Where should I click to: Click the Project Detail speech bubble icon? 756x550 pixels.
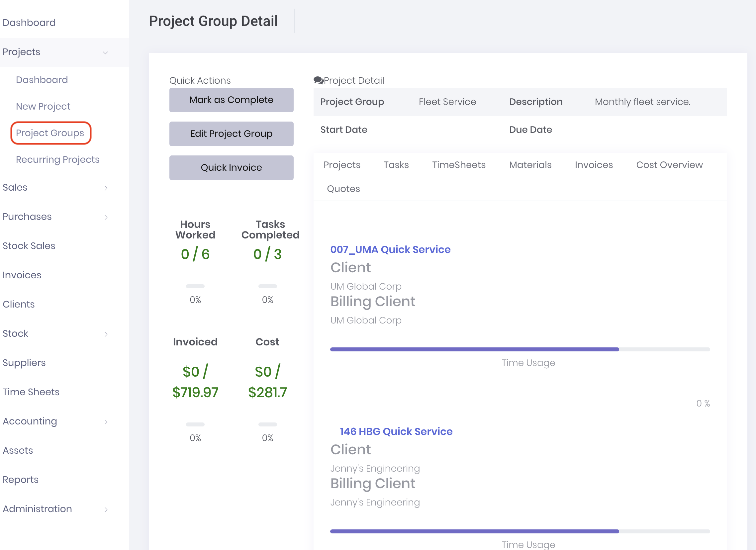click(x=318, y=80)
